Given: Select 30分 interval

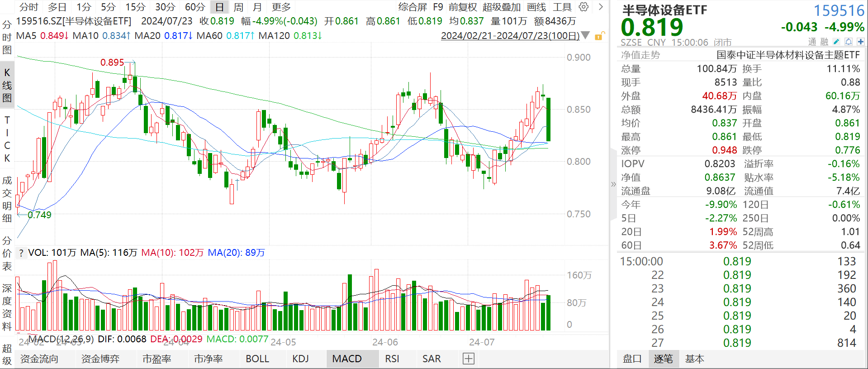Looking at the screenshot, I should 165,7.
